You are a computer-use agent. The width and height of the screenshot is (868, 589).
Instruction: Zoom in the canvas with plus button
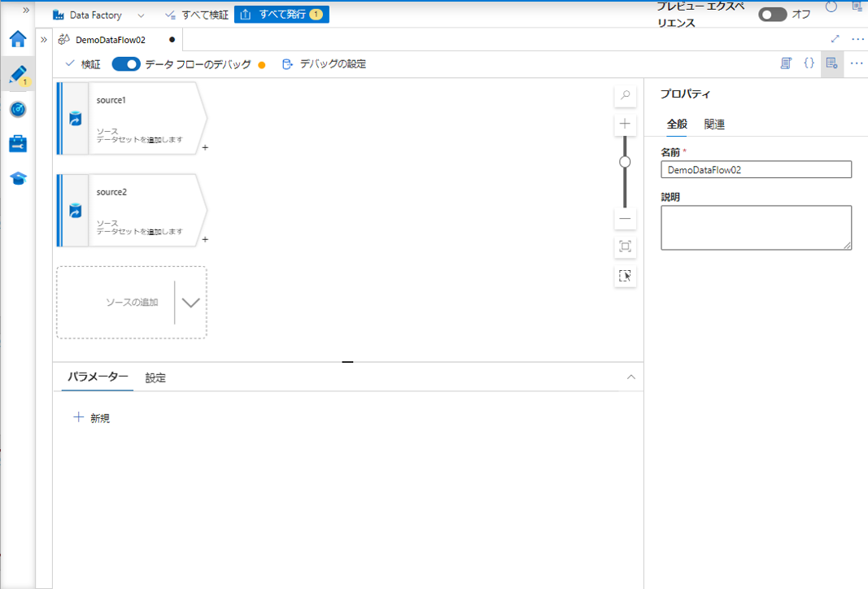pos(625,124)
